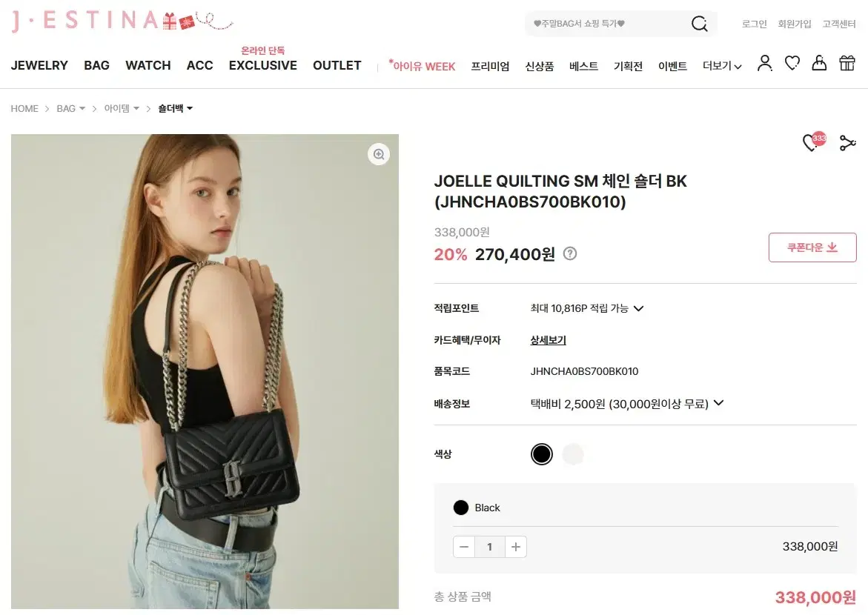
Task: Click the price info question mark icon
Action: 569,253
